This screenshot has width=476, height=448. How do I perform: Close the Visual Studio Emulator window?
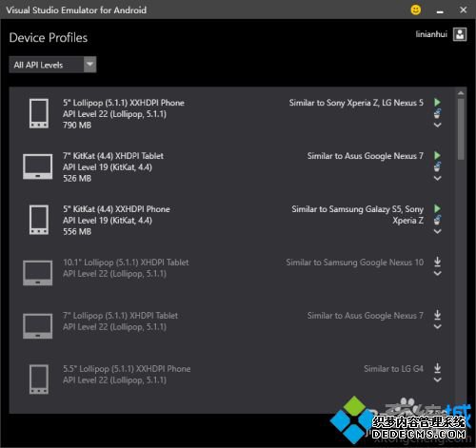464,10
